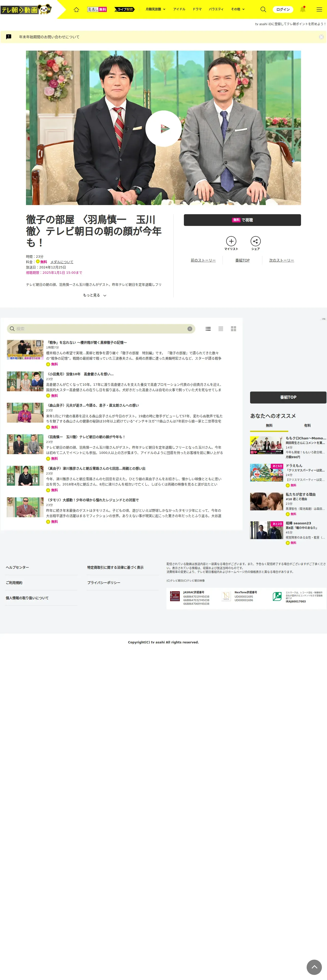This screenshot has height=980, width=327.
Task: Open ももクロChan recommendation thumbnail
Action: pyautogui.click(x=266, y=445)
